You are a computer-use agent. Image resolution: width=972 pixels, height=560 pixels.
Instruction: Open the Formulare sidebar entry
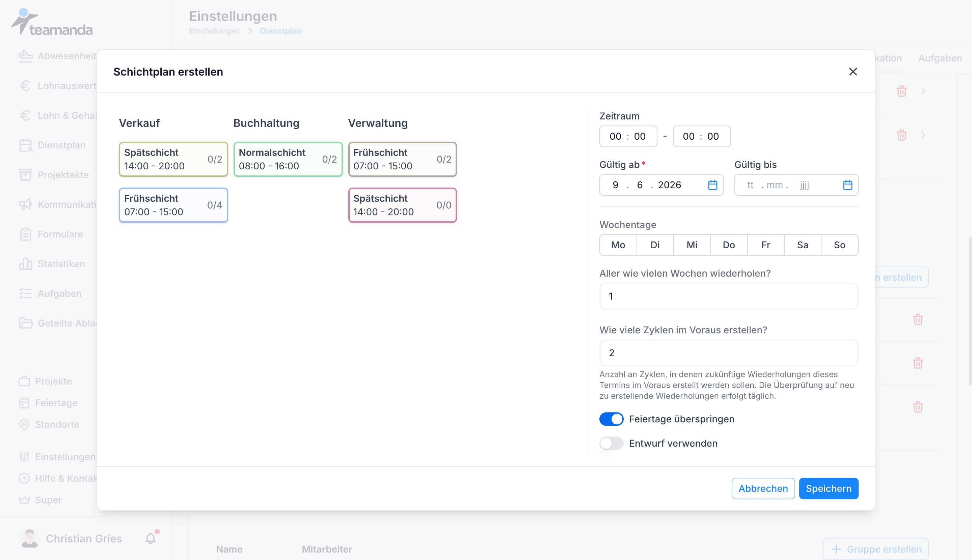click(x=51, y=234)
